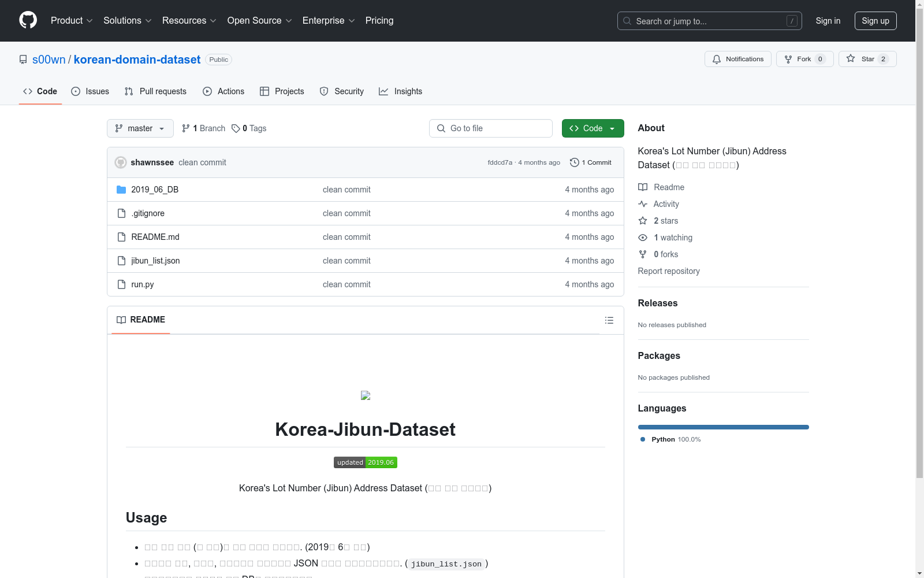Viewport: 924px width, 578px height.
Task: Click the Python 100.0% language link
Action: point(670,439)
